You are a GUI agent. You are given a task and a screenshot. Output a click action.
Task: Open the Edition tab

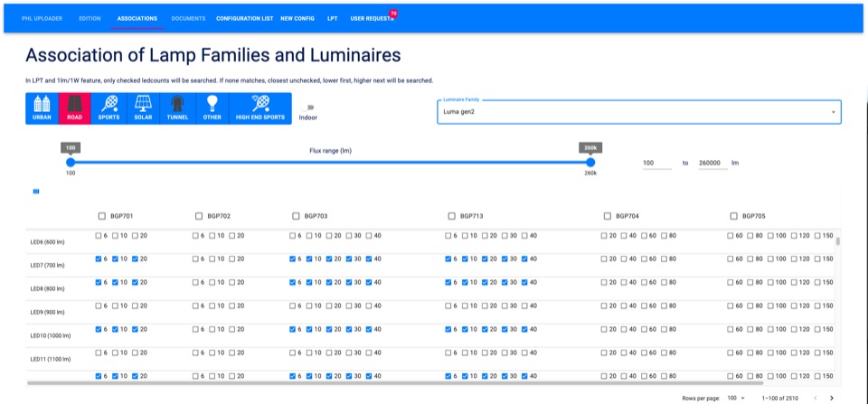pos(90,18)
